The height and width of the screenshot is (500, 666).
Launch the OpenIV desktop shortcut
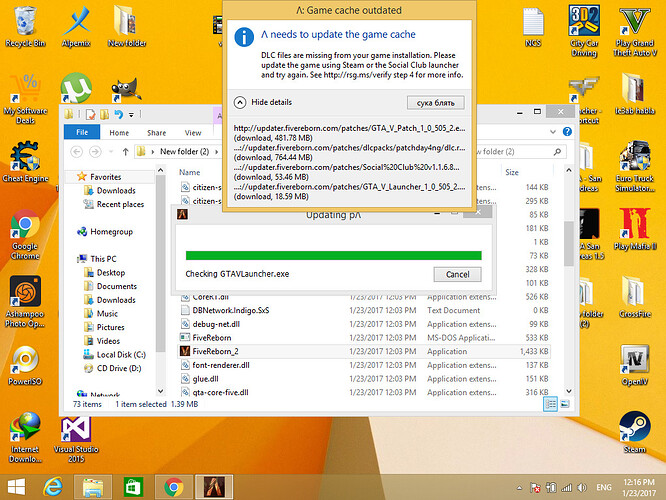[635, 365]
